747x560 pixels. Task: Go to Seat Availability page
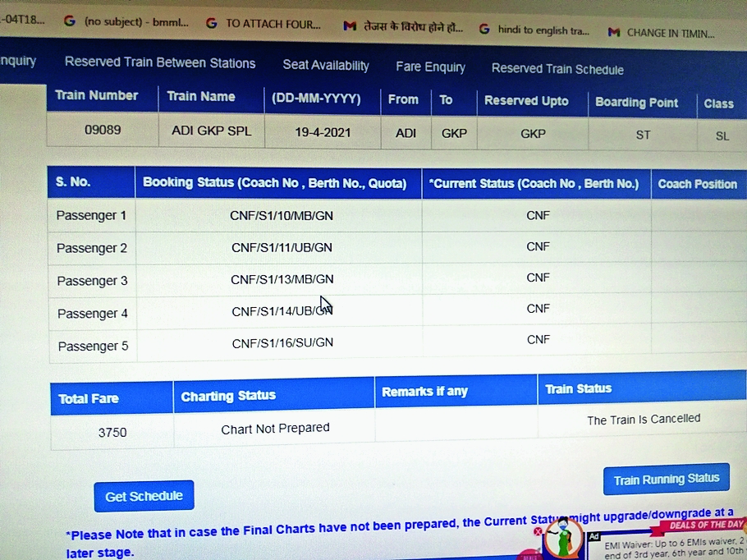pyautogui.click(x=326, y=66)
